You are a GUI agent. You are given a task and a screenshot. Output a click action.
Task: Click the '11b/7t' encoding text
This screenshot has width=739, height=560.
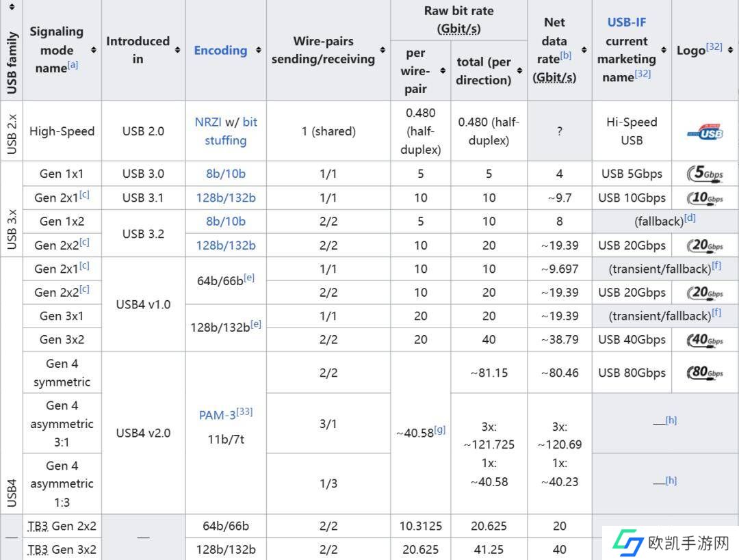[226, 440]
